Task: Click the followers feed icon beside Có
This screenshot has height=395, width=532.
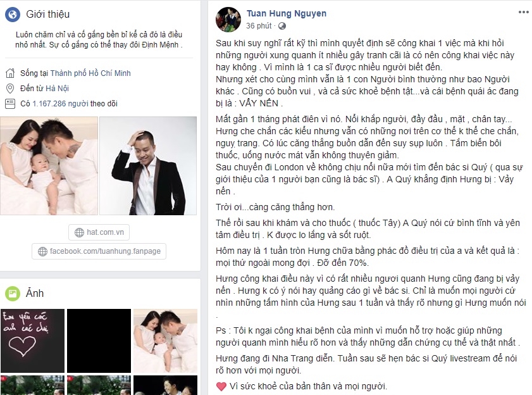Action: (x=10, y=104)
